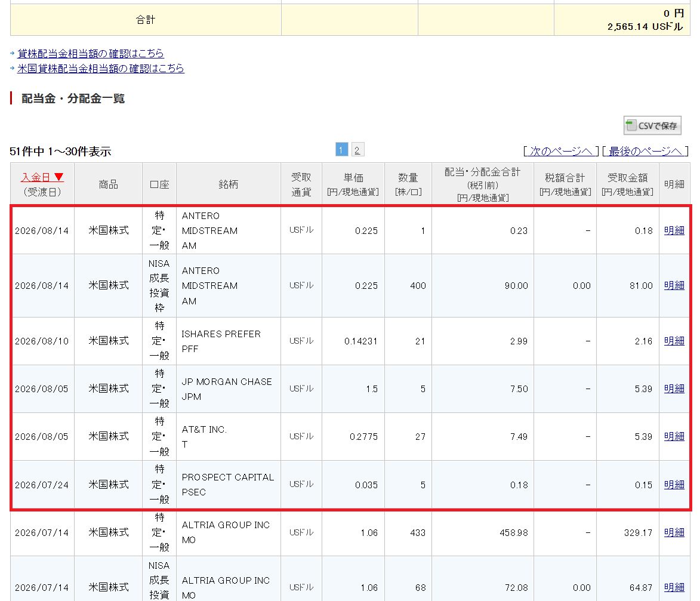
Task: Click the 433 quantity cell
Action: 408,533
